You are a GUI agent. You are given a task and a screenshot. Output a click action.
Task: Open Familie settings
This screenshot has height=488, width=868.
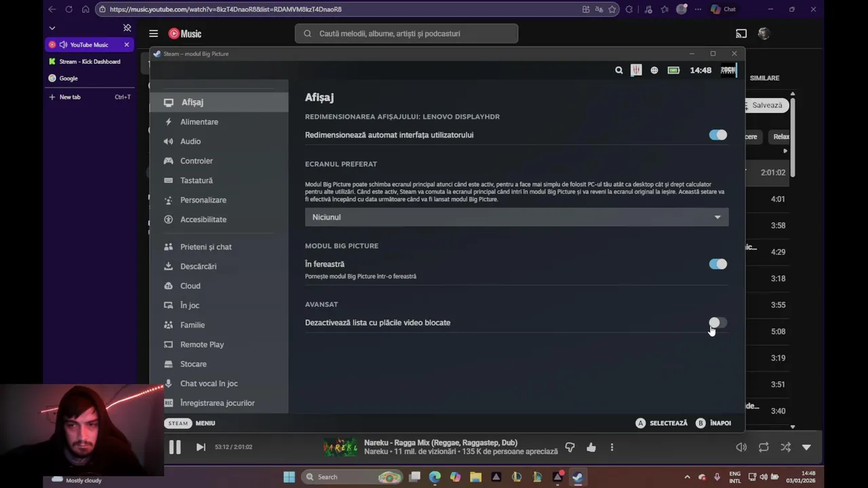[219, 325]
